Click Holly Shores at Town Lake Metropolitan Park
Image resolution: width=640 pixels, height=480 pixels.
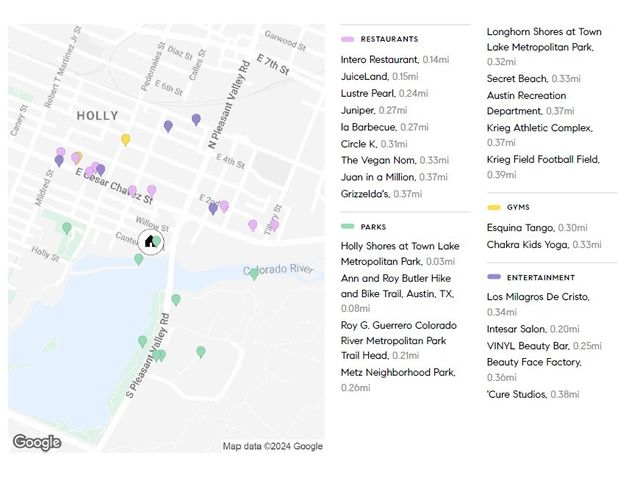pos(400,254)
